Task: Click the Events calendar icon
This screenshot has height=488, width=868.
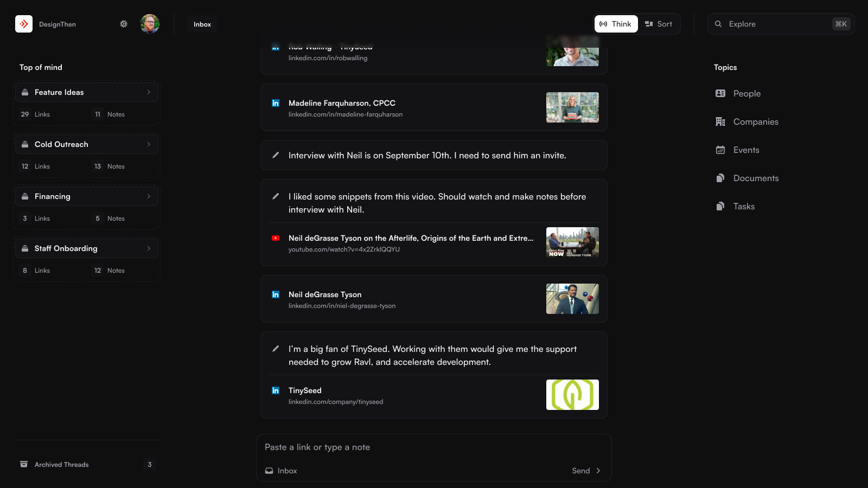Action: [x=720, y=150]
